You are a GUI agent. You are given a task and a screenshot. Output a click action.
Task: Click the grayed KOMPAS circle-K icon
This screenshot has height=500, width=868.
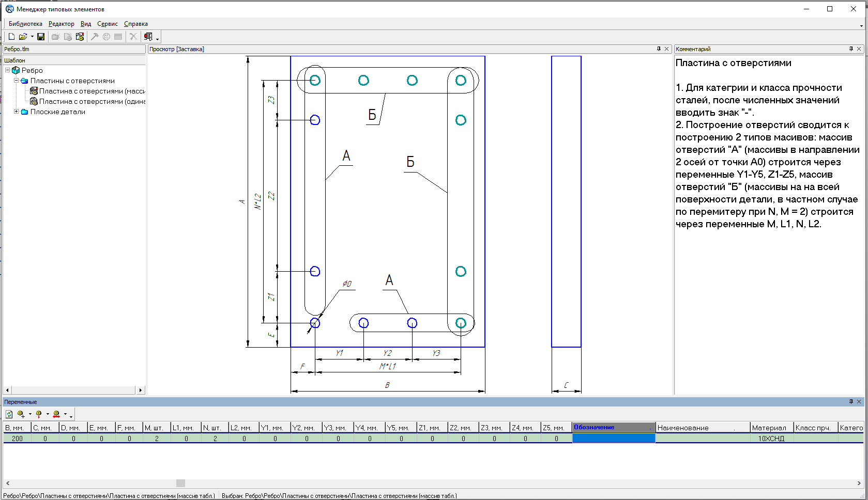(106, 37)
